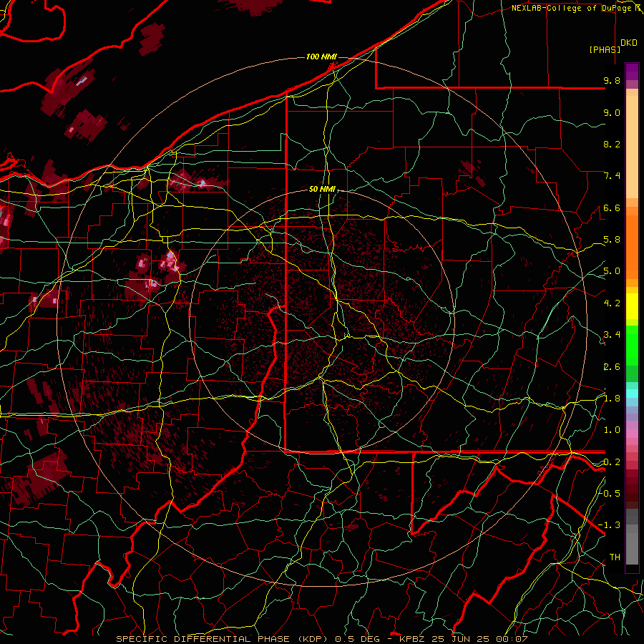Click the TH label on the color scale
This screenshot has height=644, width=644.
pos(615,557)
